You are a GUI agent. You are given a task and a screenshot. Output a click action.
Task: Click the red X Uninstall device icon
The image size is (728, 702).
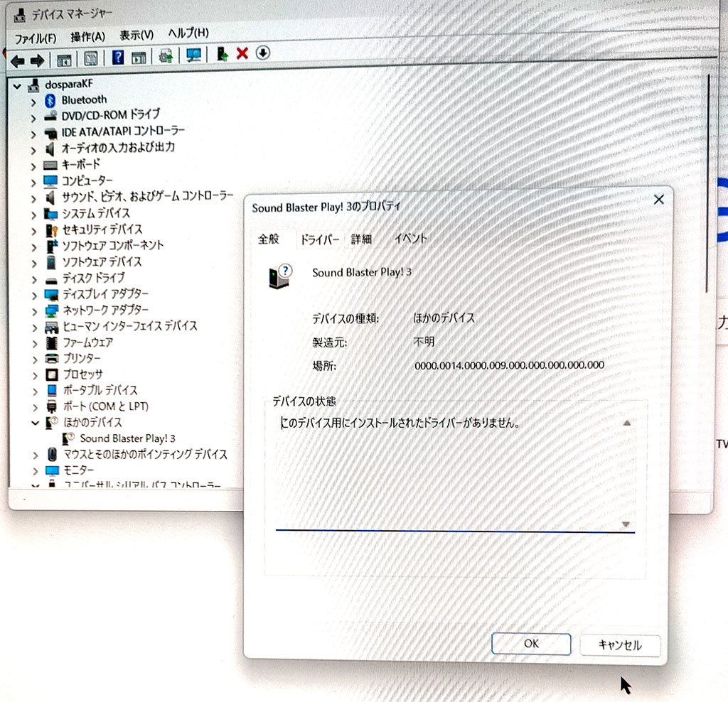tap(242, 53)
